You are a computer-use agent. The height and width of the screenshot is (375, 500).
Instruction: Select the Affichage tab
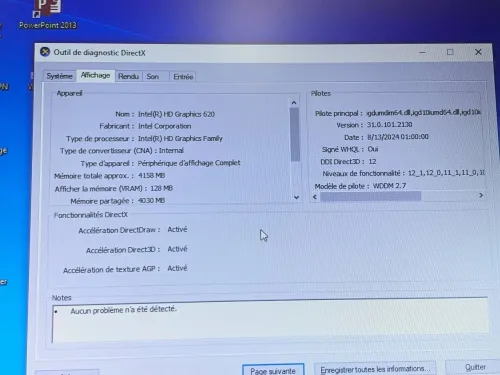(95, 75)
